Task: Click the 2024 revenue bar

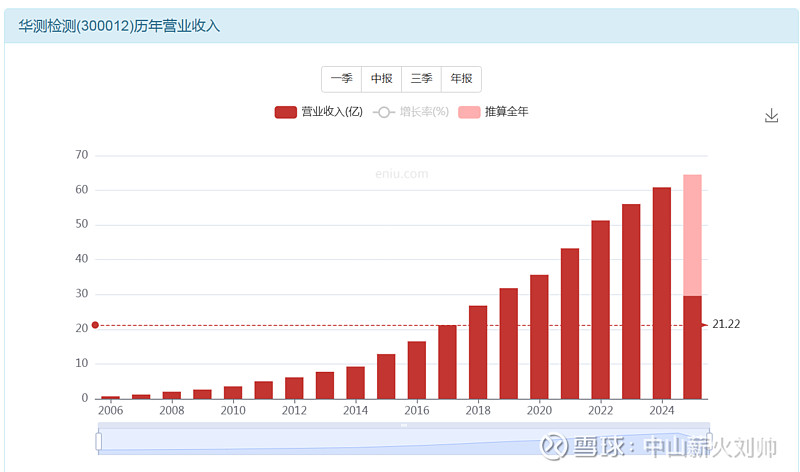Action: pyautogui.click(x=662, y=293)
